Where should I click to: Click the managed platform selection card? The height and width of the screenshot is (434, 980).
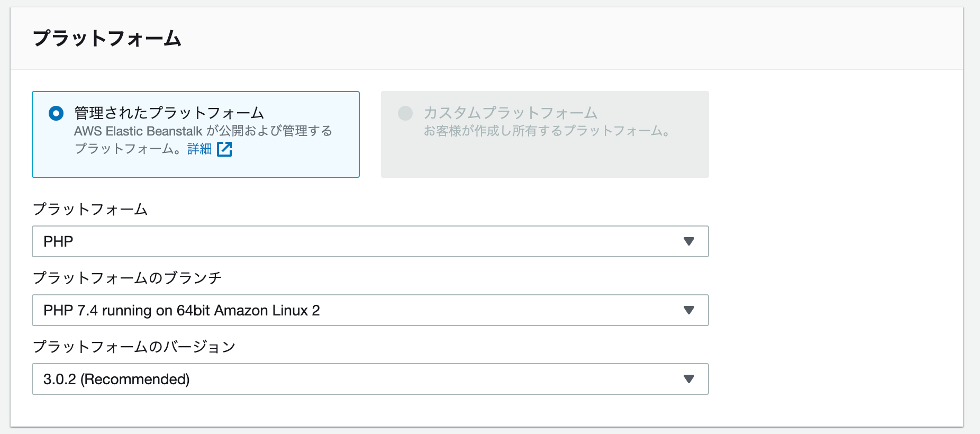(196, 134)
